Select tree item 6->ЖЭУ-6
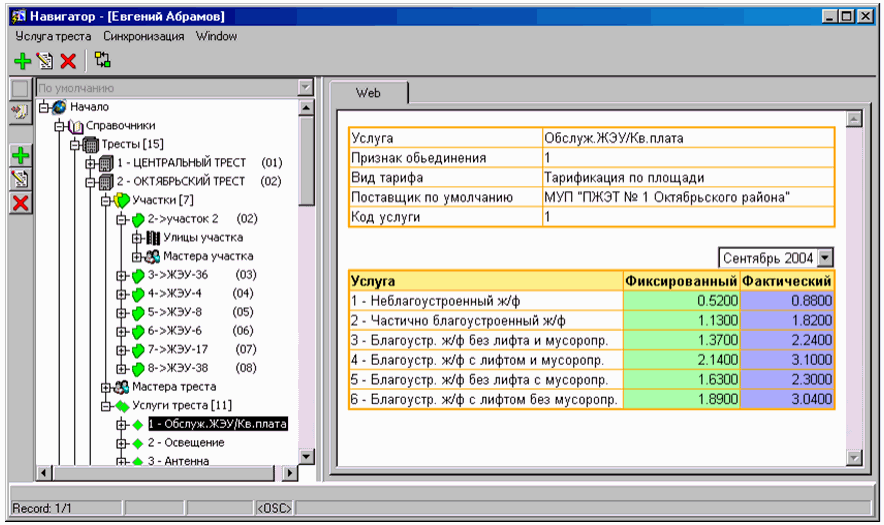Screen dimensions: 884x525 click(174, 331)
